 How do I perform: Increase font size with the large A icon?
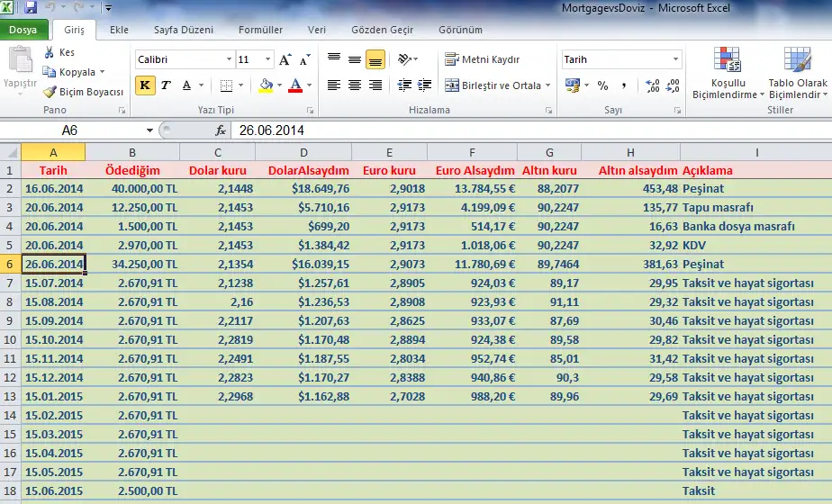point(285,59)
